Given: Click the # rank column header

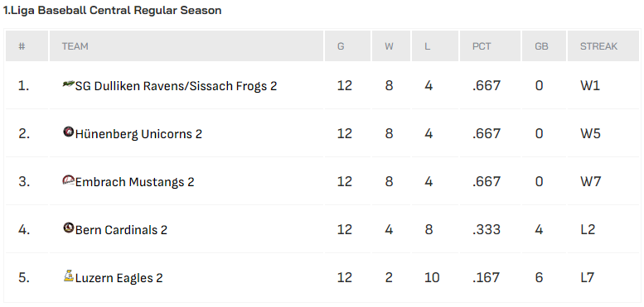Looking at the screenshot, I should [x=22, y=46].
